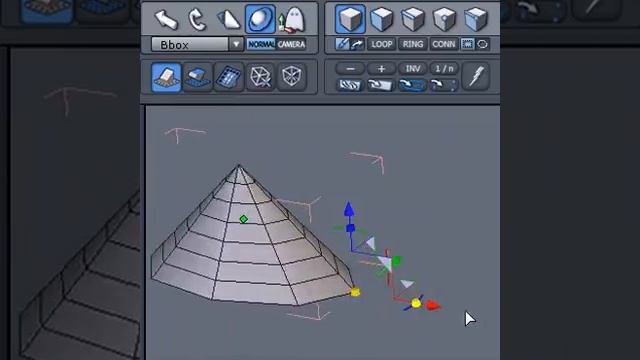
Task: Toggle lasso selection mode
Action: [482, 44]
